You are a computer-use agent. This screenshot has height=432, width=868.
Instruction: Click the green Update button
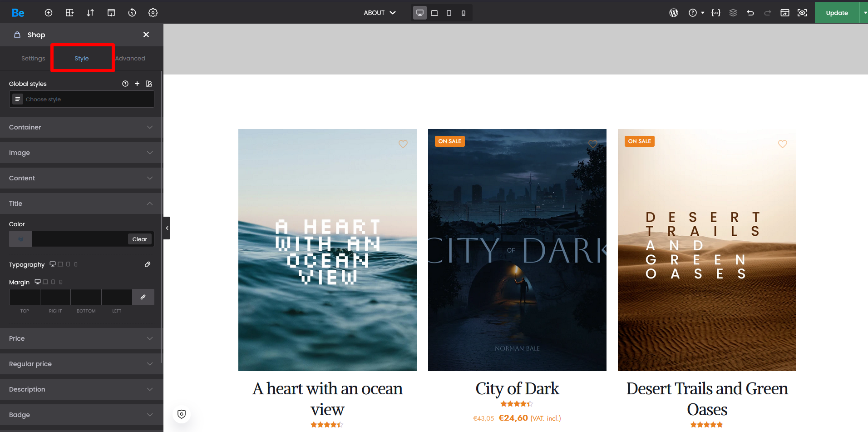click(x=837, y=13)
